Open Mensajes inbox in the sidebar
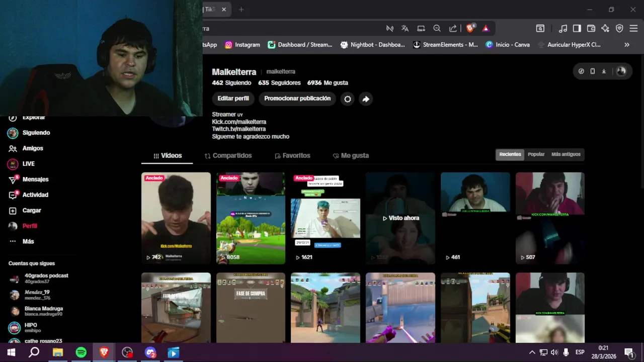 [x=28, y=179]
